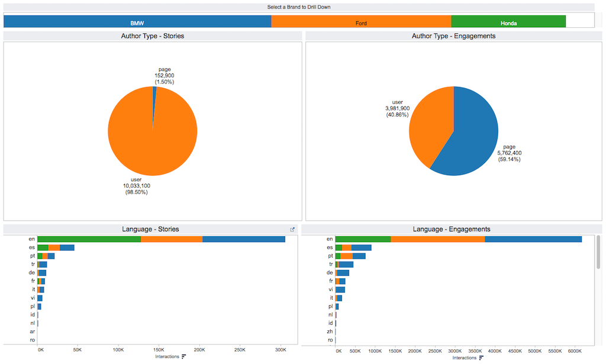Click orange segment of 'en' bar in Language Engagements
The image size is (606, 364).
[438, 239]
